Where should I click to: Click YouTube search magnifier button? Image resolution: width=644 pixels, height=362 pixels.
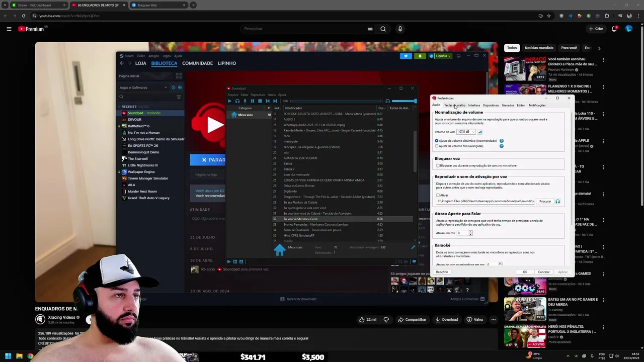(383, 29)
